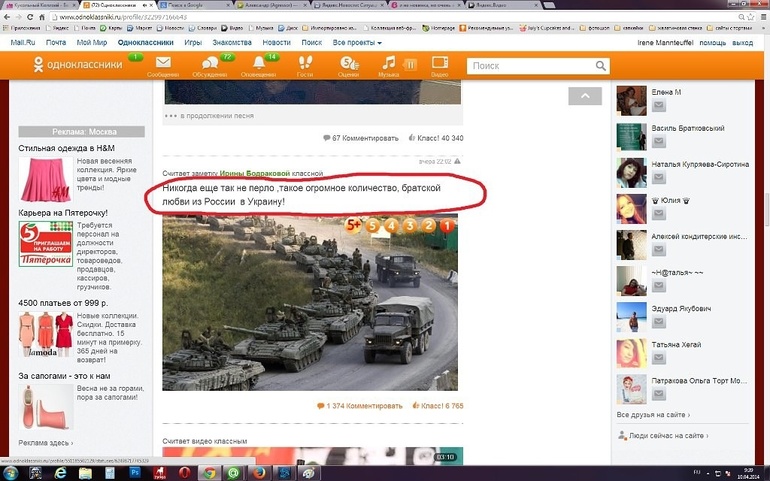Expand the Все проекты dropdown
This screenshot has width=770, height=481.
pyautogui.click(x=356, y=44)
